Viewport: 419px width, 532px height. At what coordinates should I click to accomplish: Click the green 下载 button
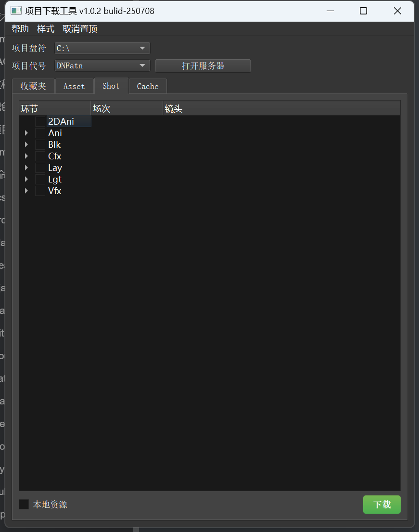click(x=381, y=505)
